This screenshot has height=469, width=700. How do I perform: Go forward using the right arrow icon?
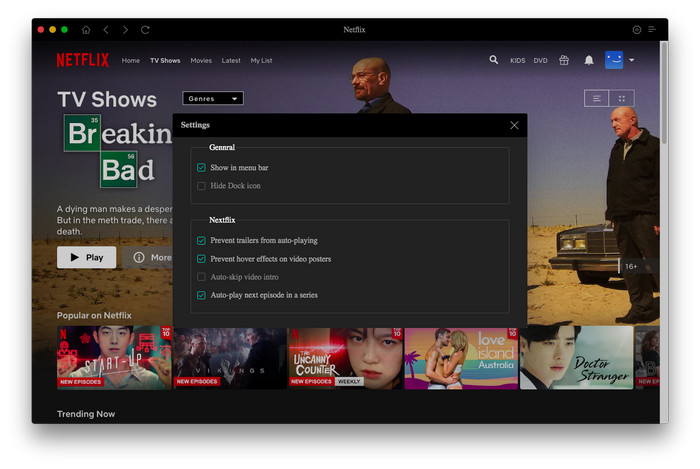125,30
